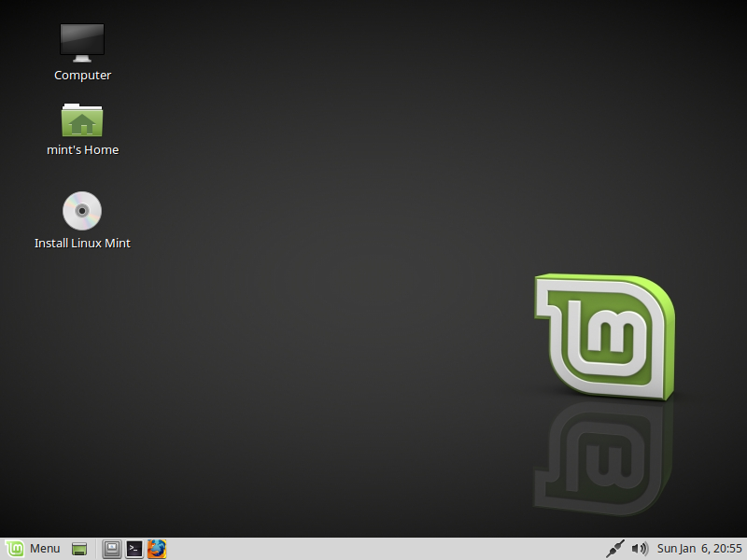Screen dimensions: 747x560
Task: Click an empty area of the desktop
Action: coord(327,280)
